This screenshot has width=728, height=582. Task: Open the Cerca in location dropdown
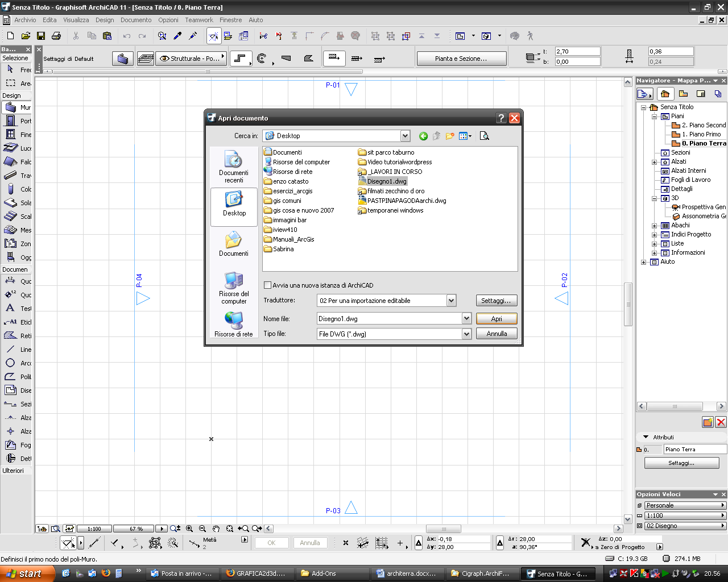click(x=405, y=136)
